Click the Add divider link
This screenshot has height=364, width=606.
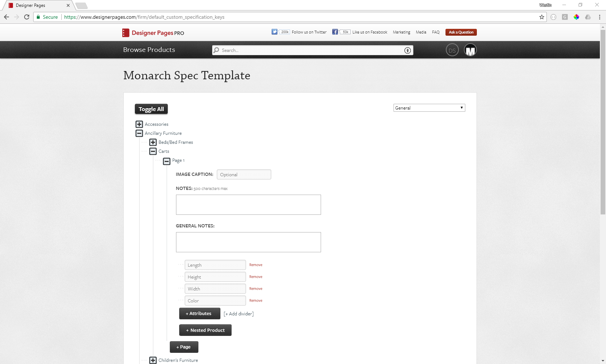tap(239, 314)
